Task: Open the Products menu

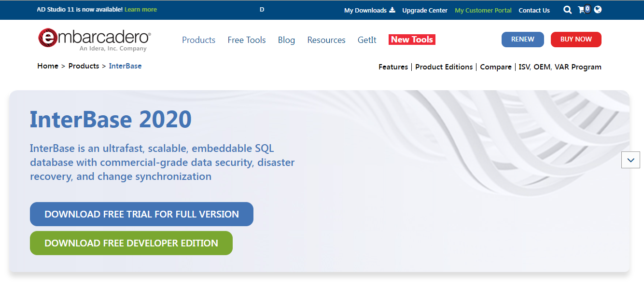Action: click(198, 40)
